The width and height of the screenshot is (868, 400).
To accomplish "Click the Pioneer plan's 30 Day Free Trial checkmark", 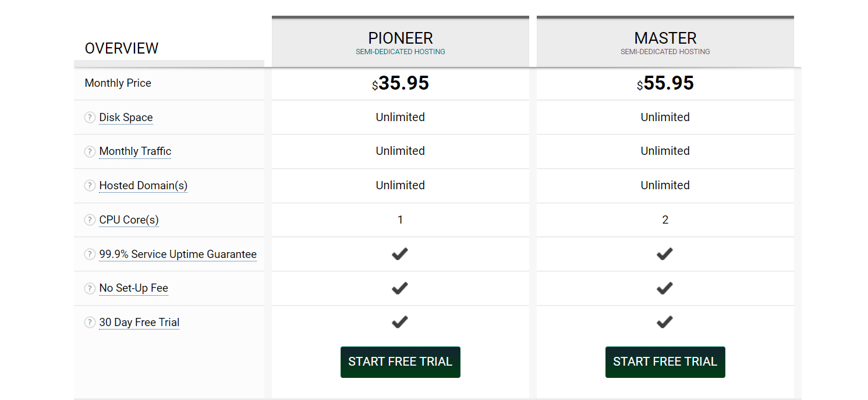I will [x=400, y=322].
